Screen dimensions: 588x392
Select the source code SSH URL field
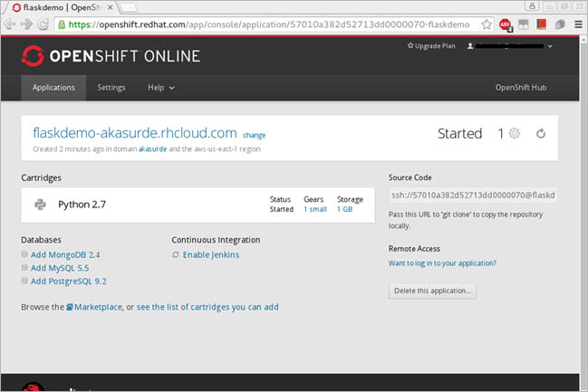coord(472,196)
